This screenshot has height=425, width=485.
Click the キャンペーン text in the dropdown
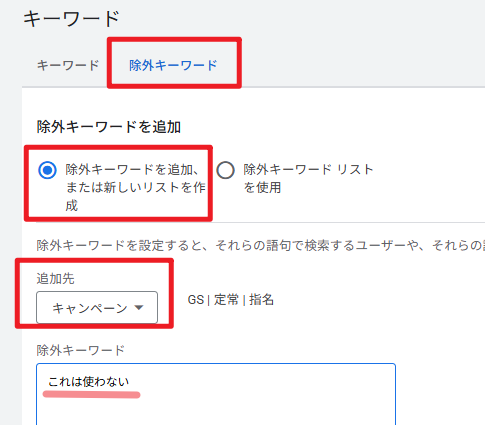(90, 308)
